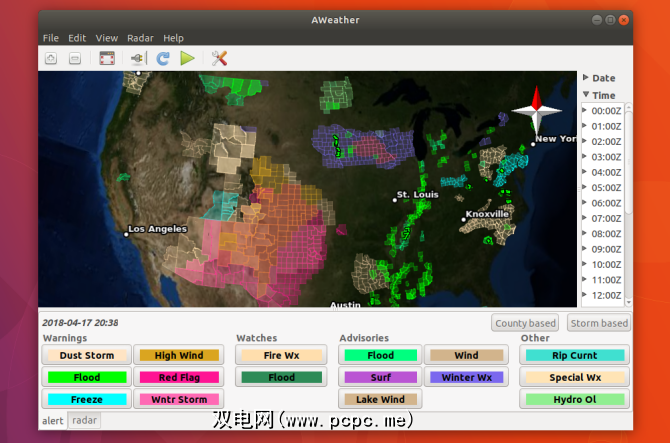Expand the 02:00Z time row

tap(584, 141)
